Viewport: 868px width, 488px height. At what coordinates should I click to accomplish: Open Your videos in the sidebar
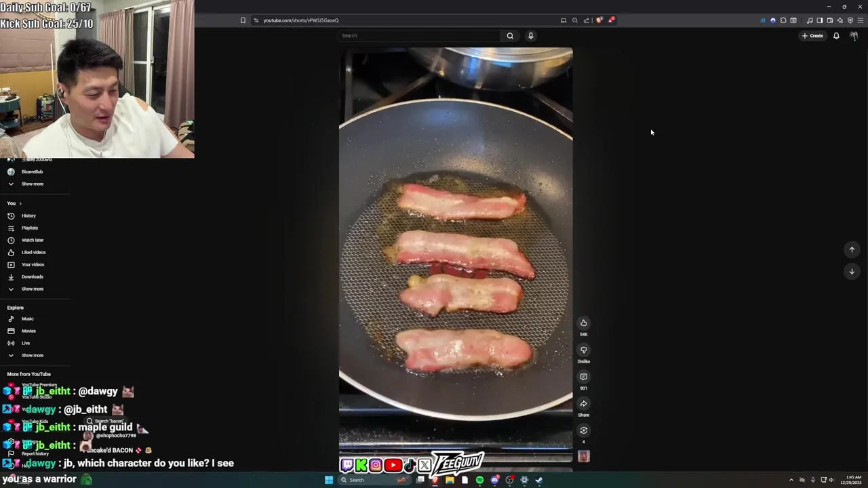pyautogui.click(x=34, y=264)
